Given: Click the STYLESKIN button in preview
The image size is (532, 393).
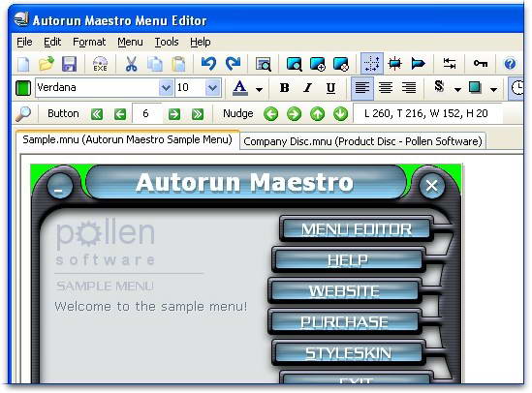Looking at the screenshot, I should (348, 353).
